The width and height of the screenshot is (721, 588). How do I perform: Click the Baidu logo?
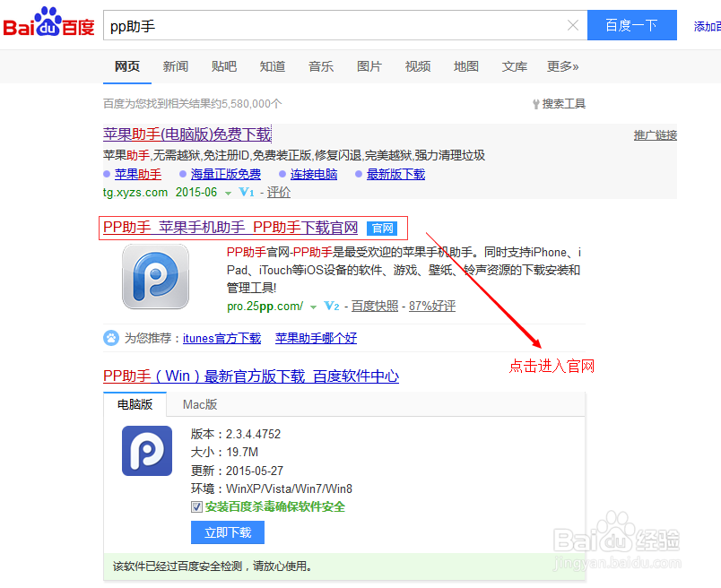tap(48, 22)
